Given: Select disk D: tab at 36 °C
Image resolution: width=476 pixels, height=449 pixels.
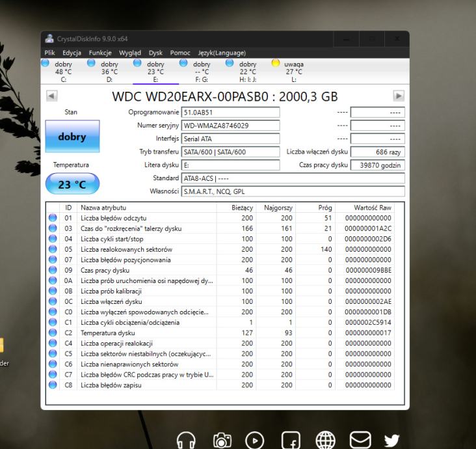Looking at the screenshot, I should click(x=110, y=72).
